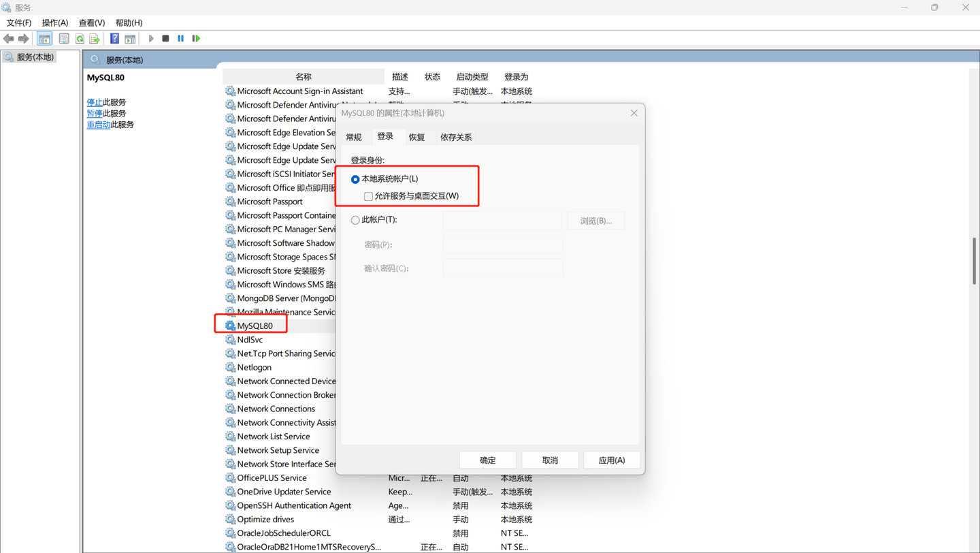The image size is (980, 553).
Task: Click gear icon beside Network Setup Service
Action: tap(230, 450)
